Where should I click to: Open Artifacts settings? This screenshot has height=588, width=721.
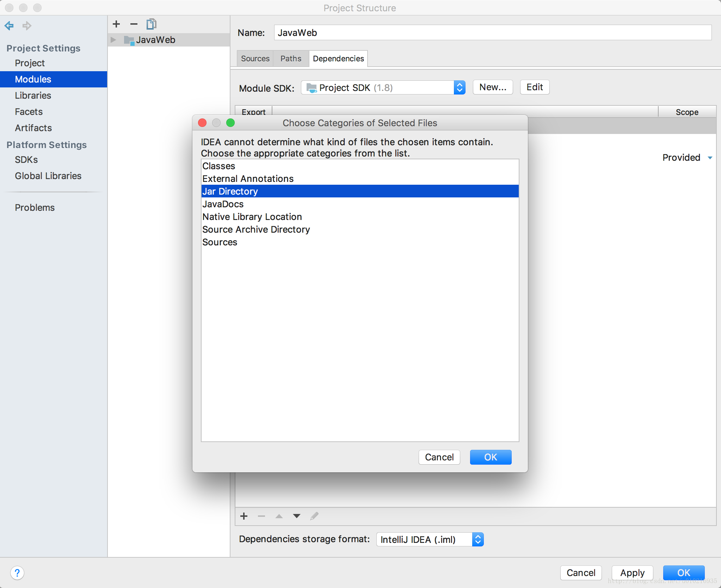click(33, 128)
